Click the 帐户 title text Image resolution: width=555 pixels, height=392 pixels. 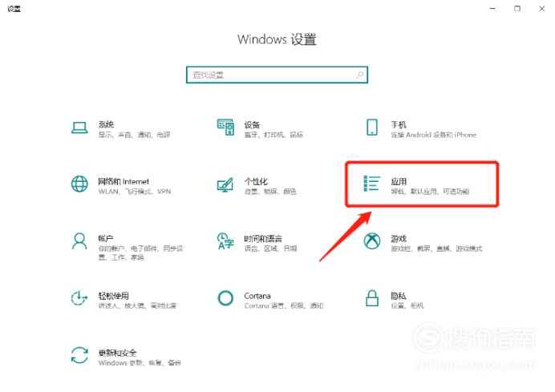coord(106,238)
